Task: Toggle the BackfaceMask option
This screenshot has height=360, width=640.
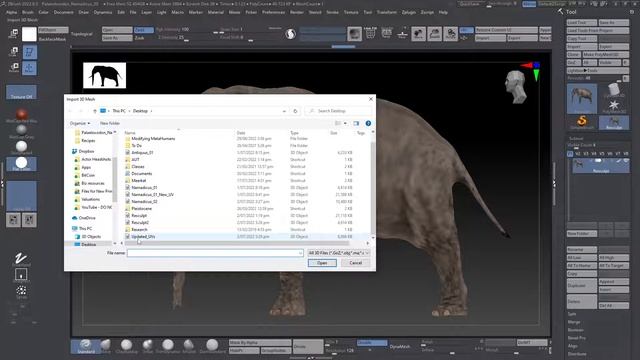Action: coord(52,39)
